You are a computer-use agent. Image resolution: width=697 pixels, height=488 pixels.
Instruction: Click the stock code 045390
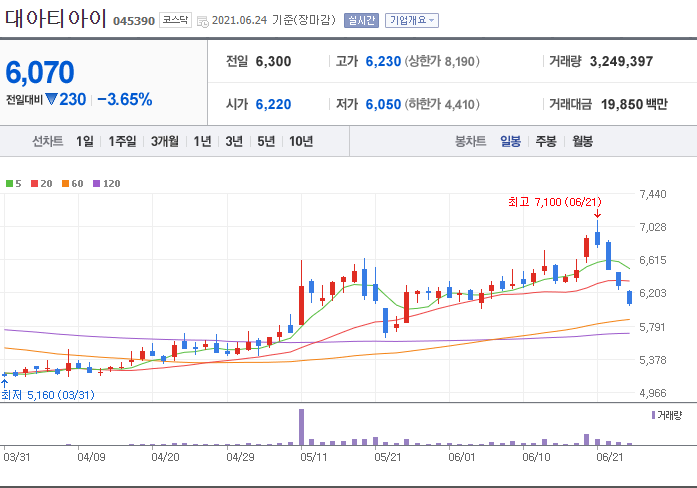click(x=134, y=21)
